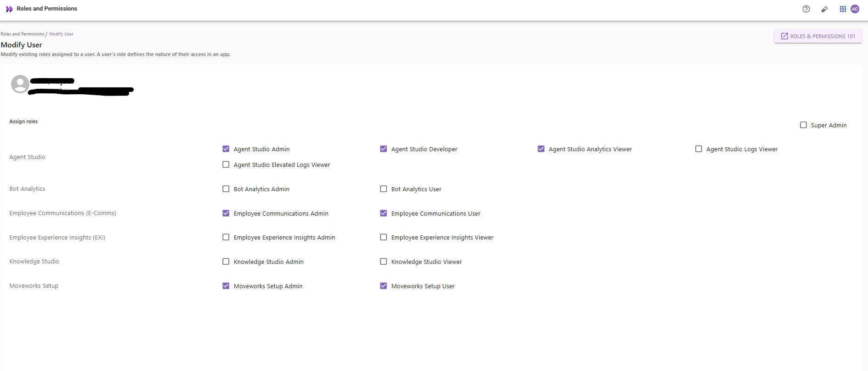Click the Knowledge Studio category label
Viewport: 868px width, 371px height.
34,262
